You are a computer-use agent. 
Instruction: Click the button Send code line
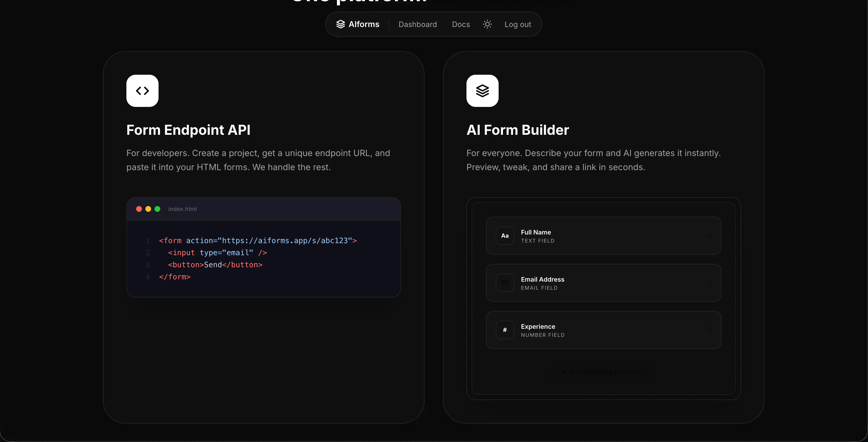215,265
